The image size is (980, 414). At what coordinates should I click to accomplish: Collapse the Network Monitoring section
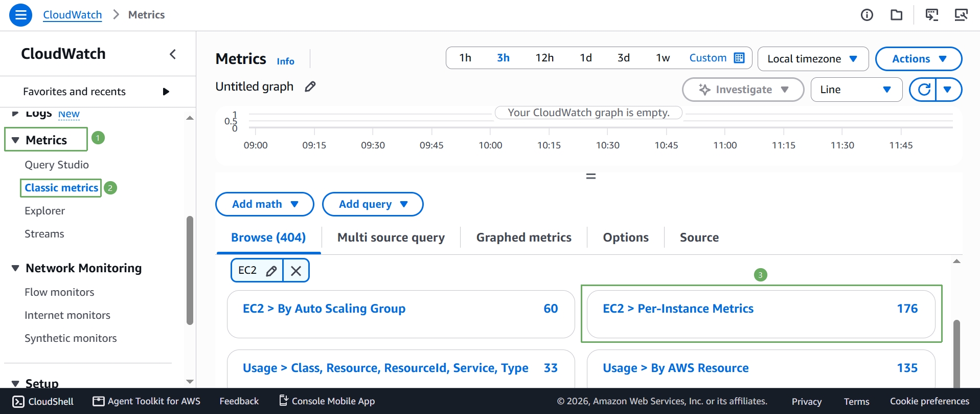(x=15, y=268)
